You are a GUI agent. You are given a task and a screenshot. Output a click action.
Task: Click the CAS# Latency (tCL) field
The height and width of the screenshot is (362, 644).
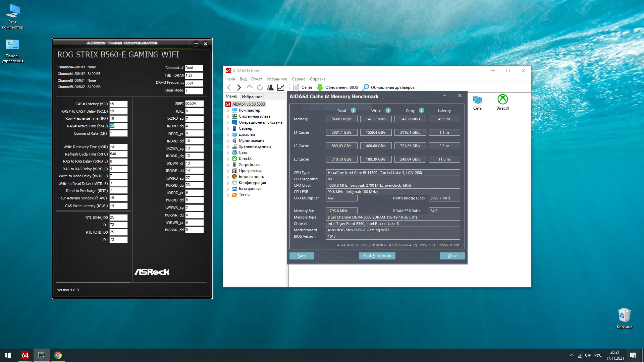point(118,104)
